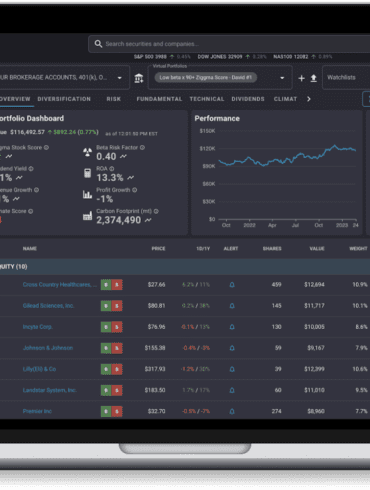
Task: Click trend icon beside 0.40 beta value
Action: pyautogui.click(x=123, y=156)
